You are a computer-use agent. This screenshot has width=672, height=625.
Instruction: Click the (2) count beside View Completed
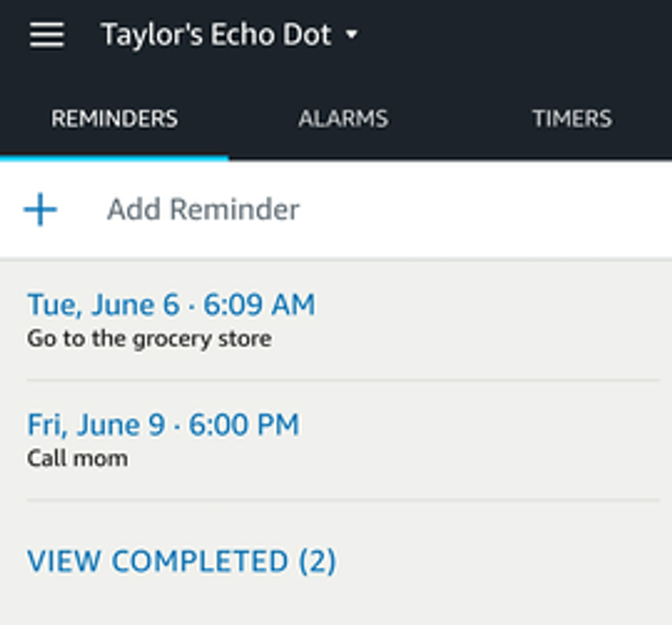317,561
